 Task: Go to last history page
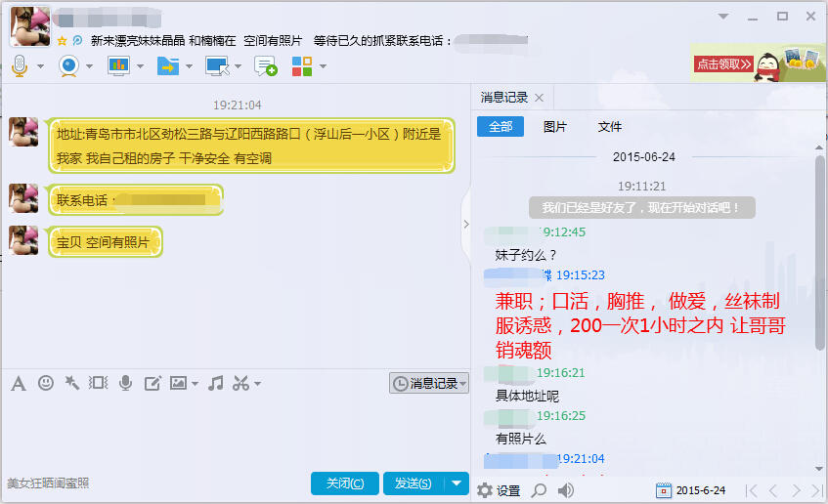pos(818,490)
